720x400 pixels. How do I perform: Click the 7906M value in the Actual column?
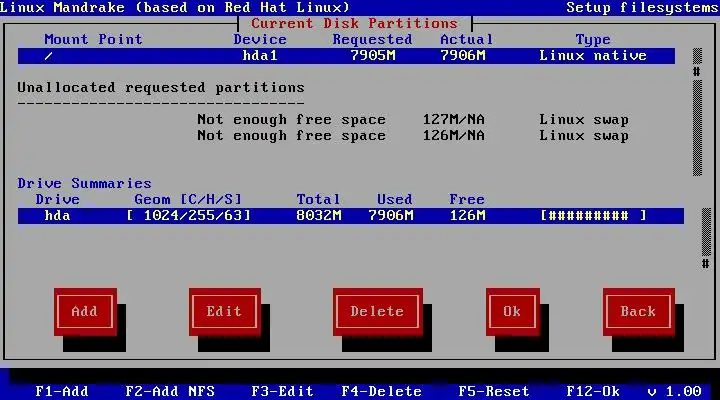[x=462, y=56]
